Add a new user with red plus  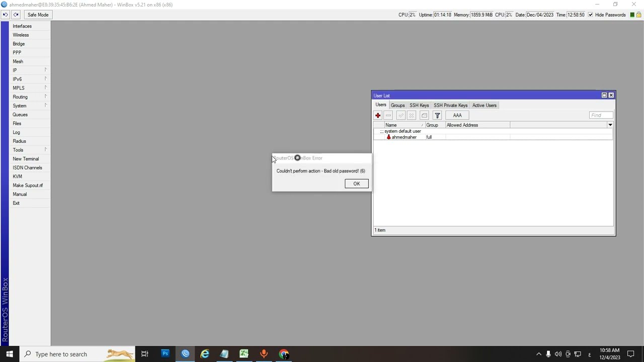click(378, 116)
